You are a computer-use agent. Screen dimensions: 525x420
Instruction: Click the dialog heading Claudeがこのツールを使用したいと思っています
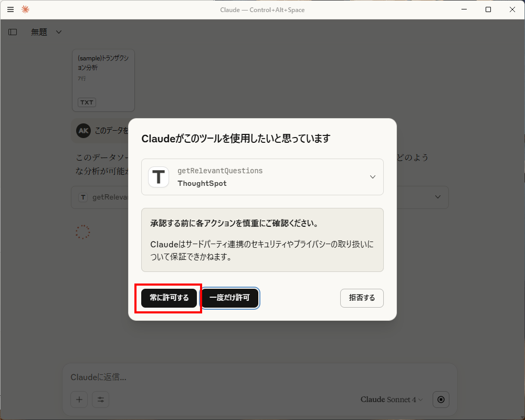pos(236,138)
